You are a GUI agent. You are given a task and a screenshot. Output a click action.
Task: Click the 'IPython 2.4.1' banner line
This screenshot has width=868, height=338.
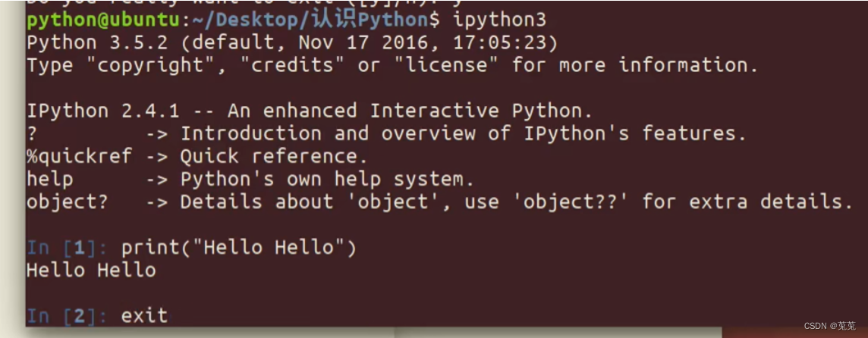pos(310,111)
